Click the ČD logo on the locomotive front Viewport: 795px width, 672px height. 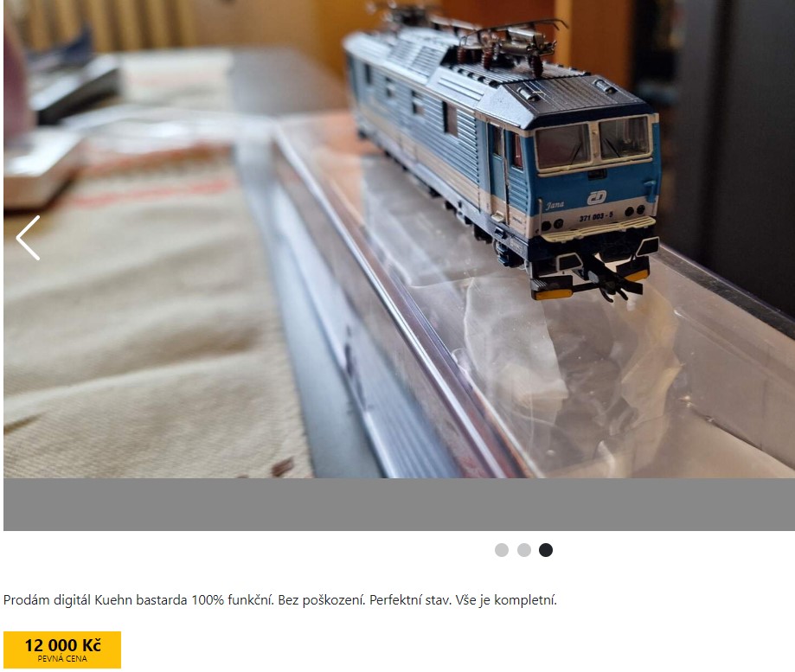596,198
